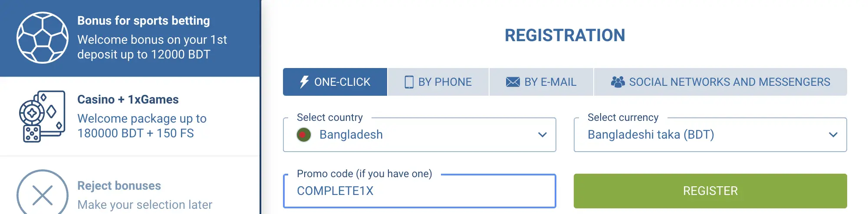The image size is (868, 214).
Task: Click the chevron arrow in country field
Action: [542, 135]
